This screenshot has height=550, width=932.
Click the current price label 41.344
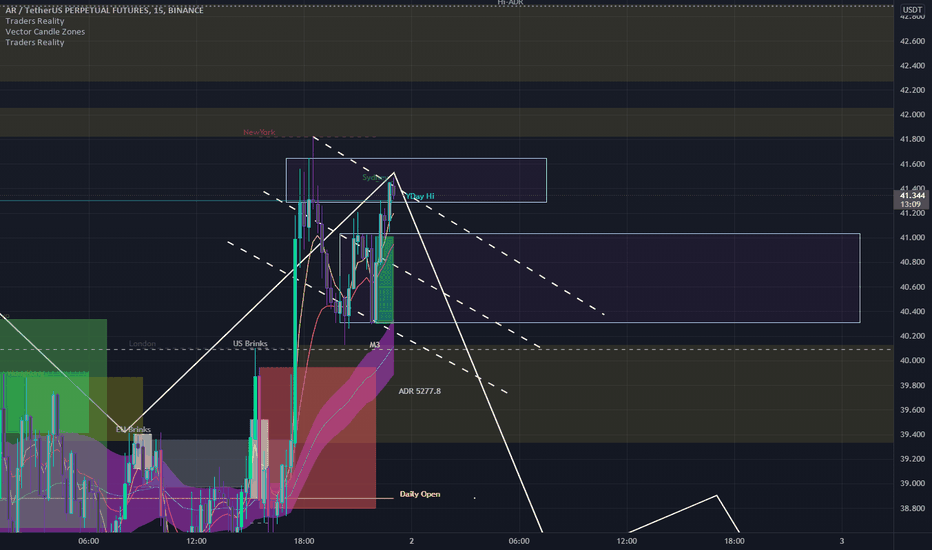click(x=912, y=196)
